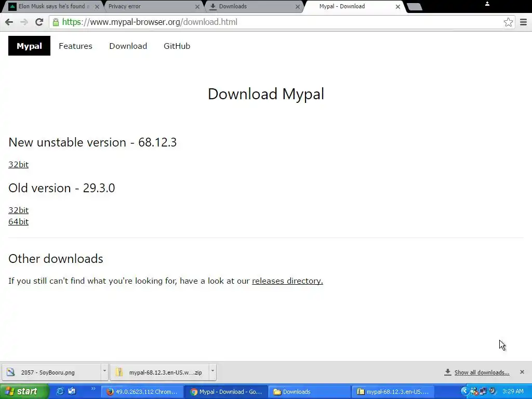Screen dimensions: 532x399
Task: Click the system clock 3:29 AM
Action: [x=513, y=392]
